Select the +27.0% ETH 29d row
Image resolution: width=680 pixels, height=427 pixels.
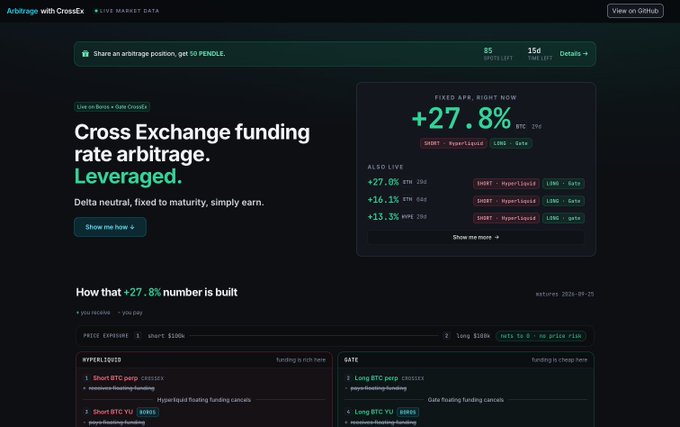(x=476, y=183)
